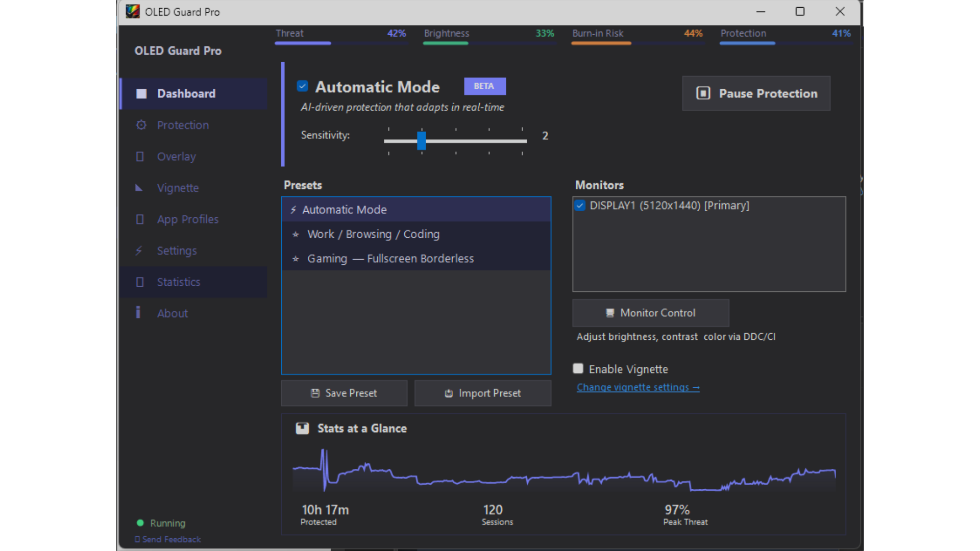Click Pause Protection
This screenshot has width=980, height=551.
tap(756, 93)
